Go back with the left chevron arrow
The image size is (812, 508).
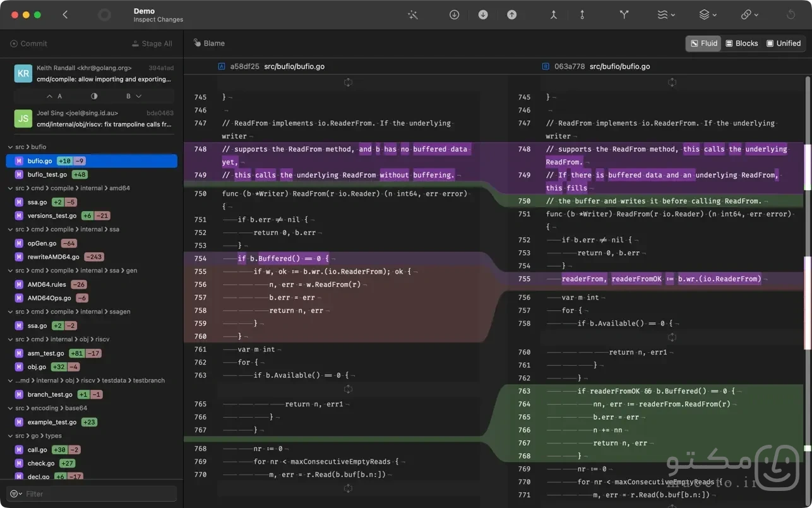coord(65,15)
